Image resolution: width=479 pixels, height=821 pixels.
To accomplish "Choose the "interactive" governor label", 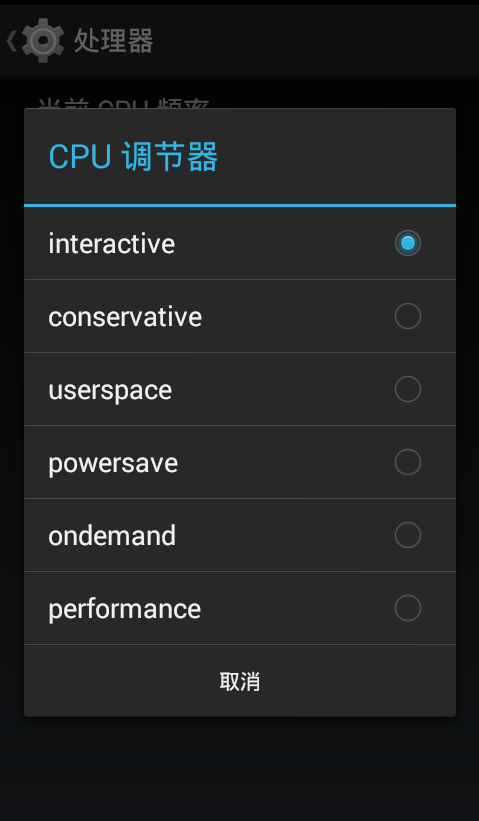I will 112,243.
